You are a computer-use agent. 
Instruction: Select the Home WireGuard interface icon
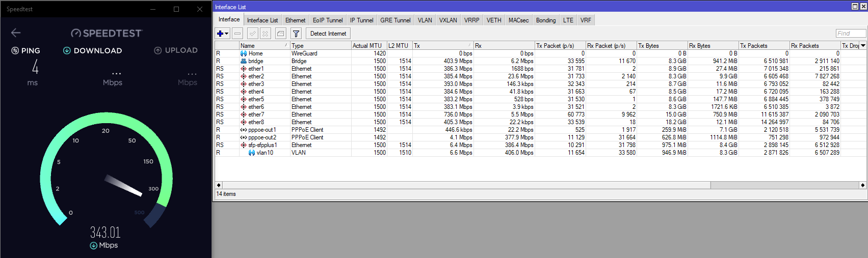(244, 53)
